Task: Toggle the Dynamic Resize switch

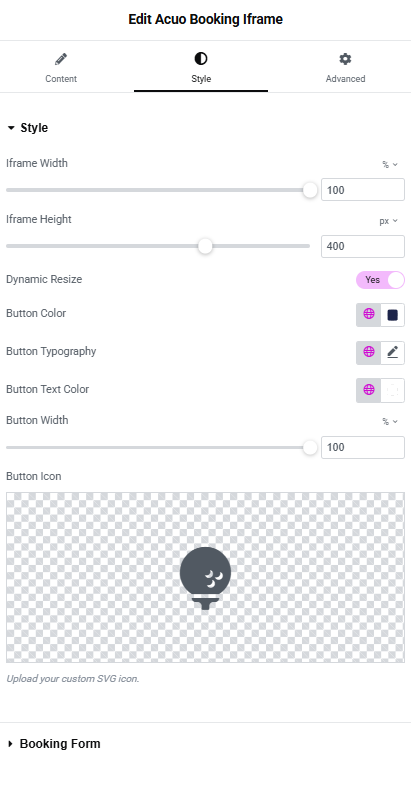Action: [x=380, y=280]
